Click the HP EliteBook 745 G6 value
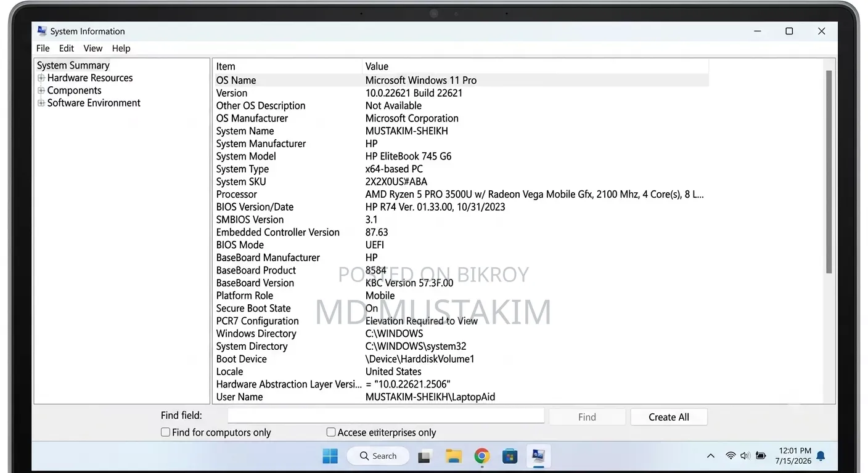 408,156
